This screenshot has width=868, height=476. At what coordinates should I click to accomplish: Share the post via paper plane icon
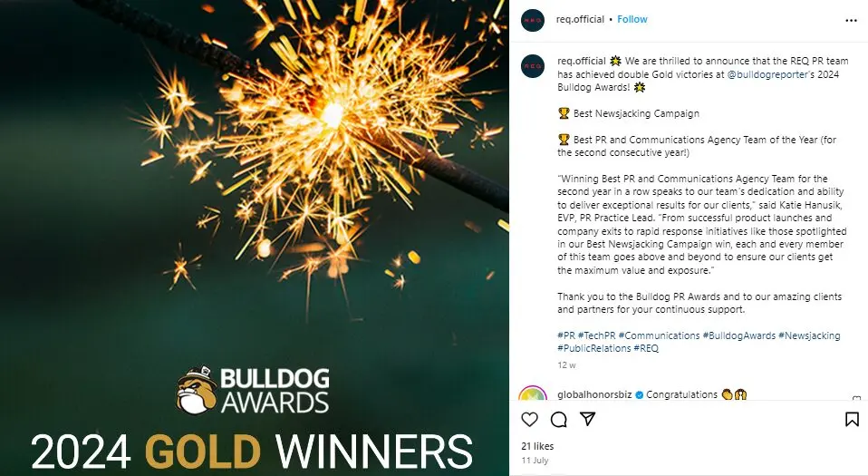pos(587,419)
